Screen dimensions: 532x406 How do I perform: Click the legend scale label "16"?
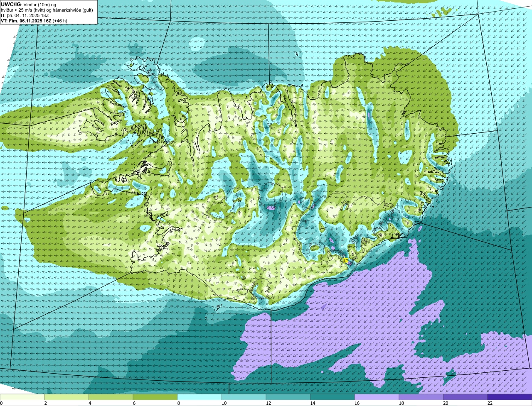coord(357,403)
